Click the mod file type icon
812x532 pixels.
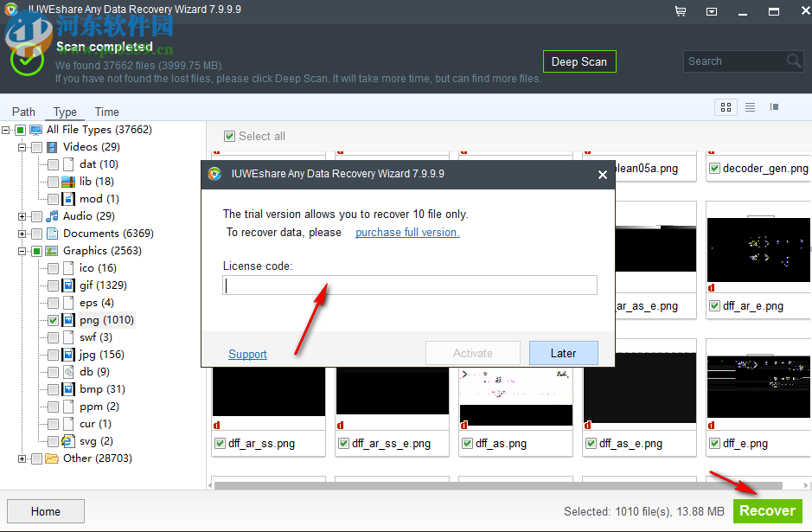point(68,199)
